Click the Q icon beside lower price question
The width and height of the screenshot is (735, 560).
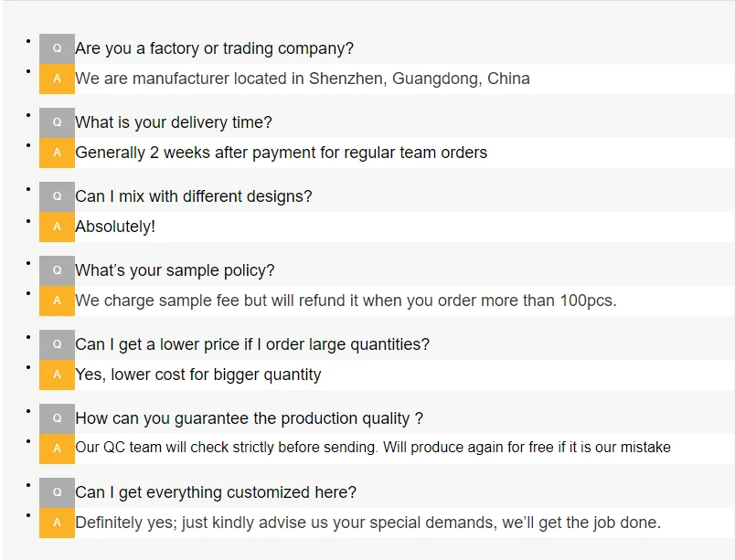tap(57, 344)
